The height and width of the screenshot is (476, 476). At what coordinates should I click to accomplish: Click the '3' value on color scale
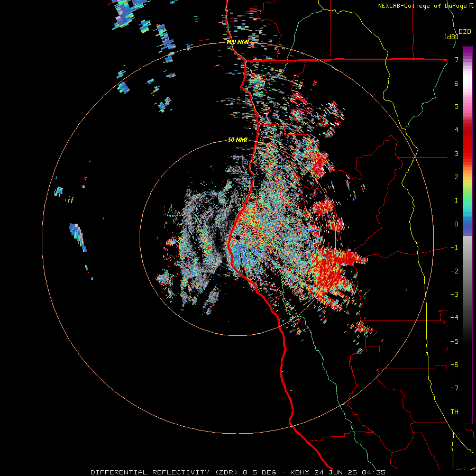pos(456,153)
